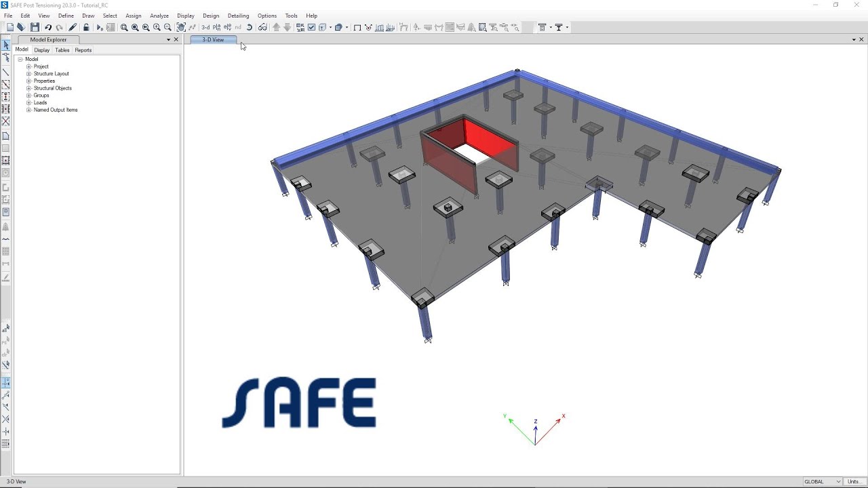This screenshot has width=868, height=488.
Task: Click the Reshaper pointer tool
Action: pos(6,58)
